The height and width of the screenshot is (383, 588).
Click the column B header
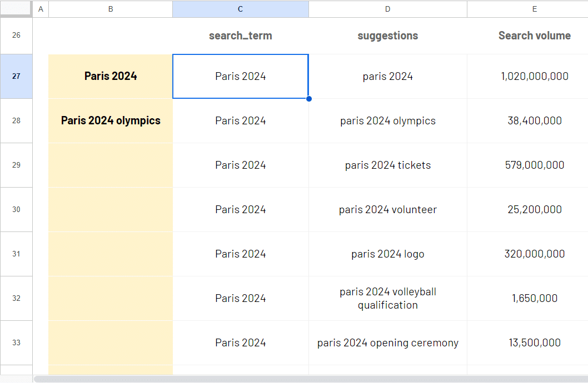[111, 9]
